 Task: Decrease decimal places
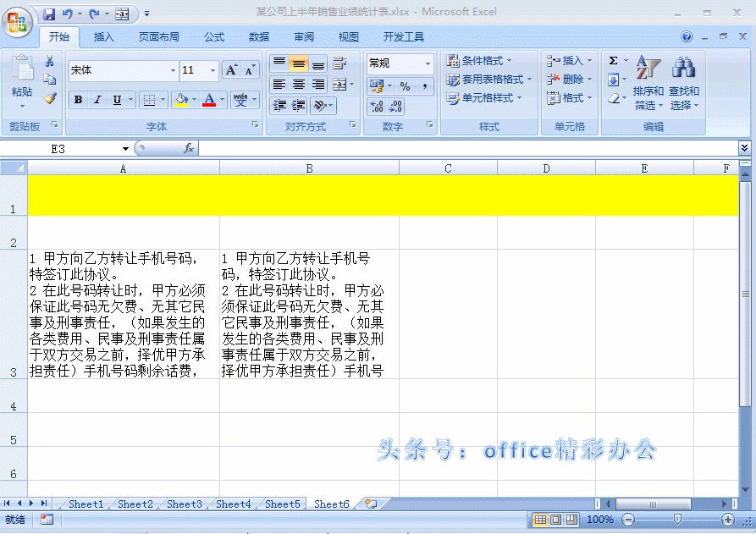[x=395, y=106]
